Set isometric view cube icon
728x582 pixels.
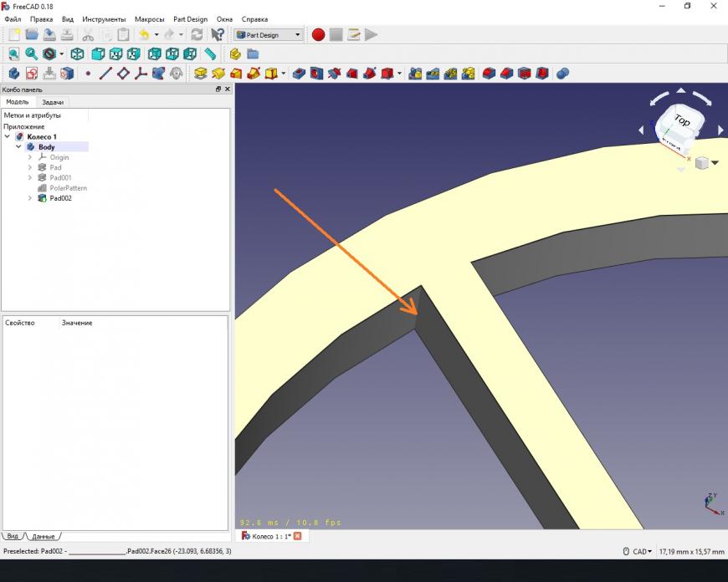pyautogui.click(x=77, y=54)
